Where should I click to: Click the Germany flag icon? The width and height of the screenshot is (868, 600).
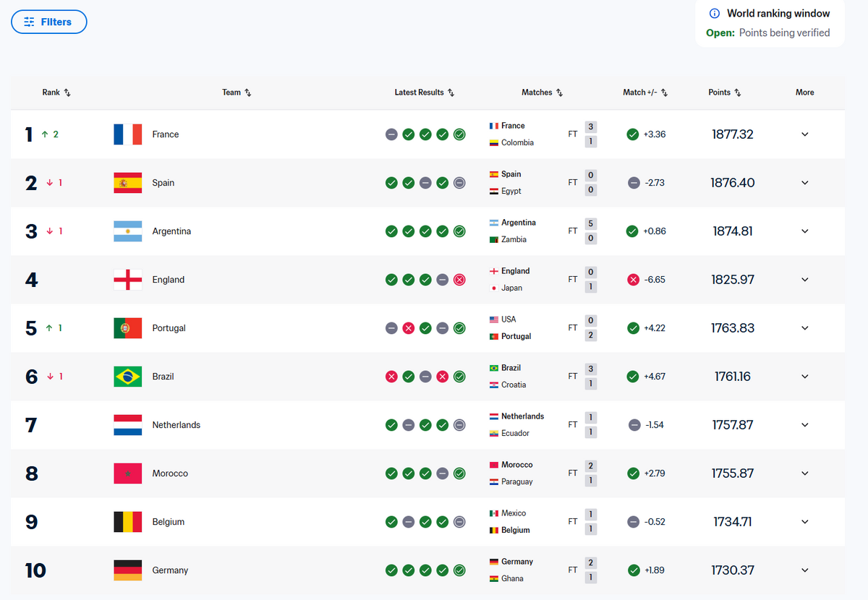pyautogui.click(x=127, y=570)
